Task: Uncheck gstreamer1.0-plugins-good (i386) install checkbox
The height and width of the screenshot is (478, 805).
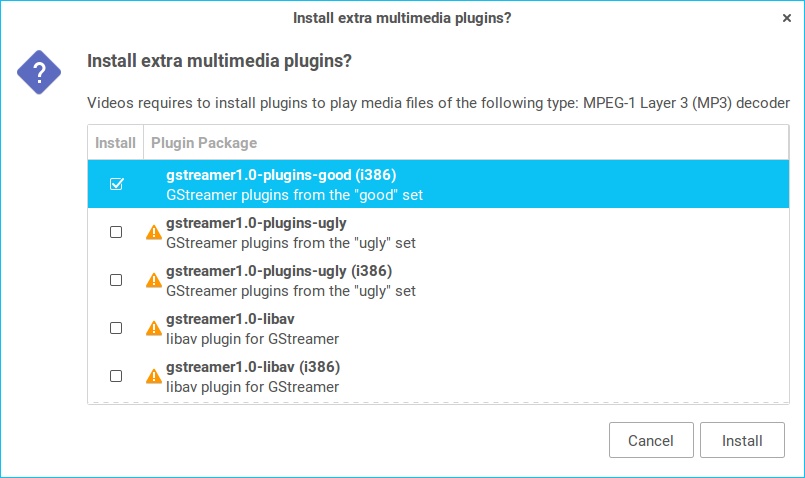Action: pyautogui.click(x=116, y=184)
